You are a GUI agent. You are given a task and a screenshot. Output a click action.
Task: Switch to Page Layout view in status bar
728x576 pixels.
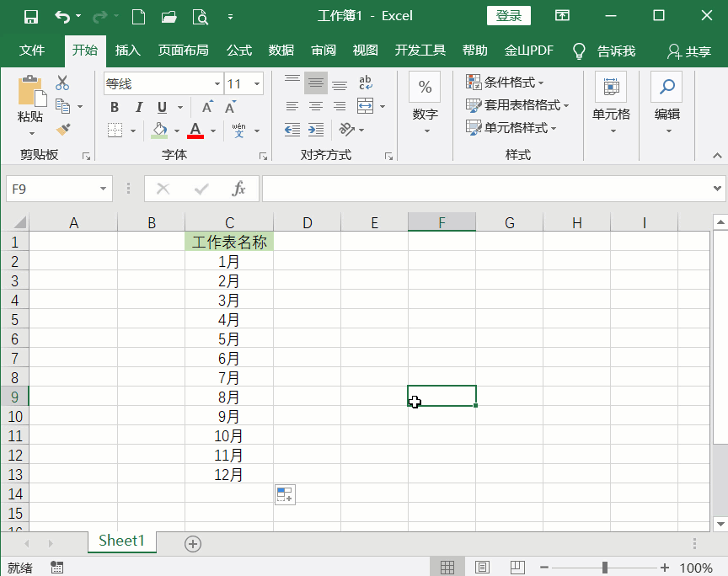click(x=483, y=567)
